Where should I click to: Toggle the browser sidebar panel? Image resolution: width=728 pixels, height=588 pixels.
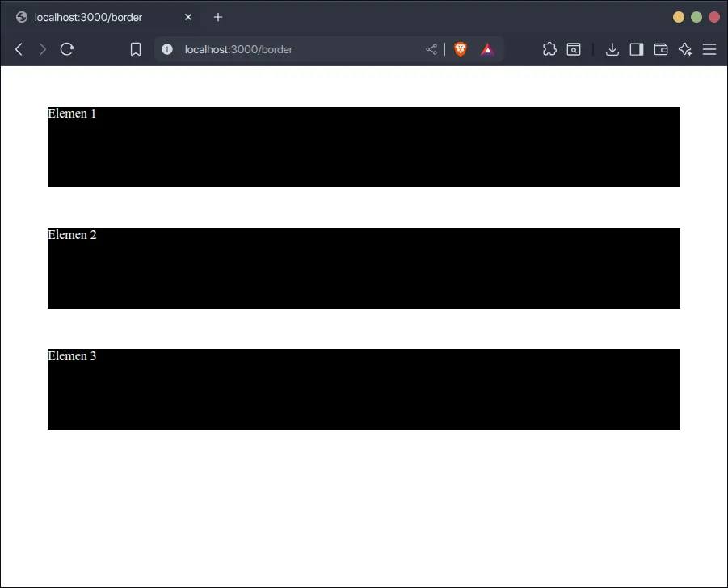point(637,49)
